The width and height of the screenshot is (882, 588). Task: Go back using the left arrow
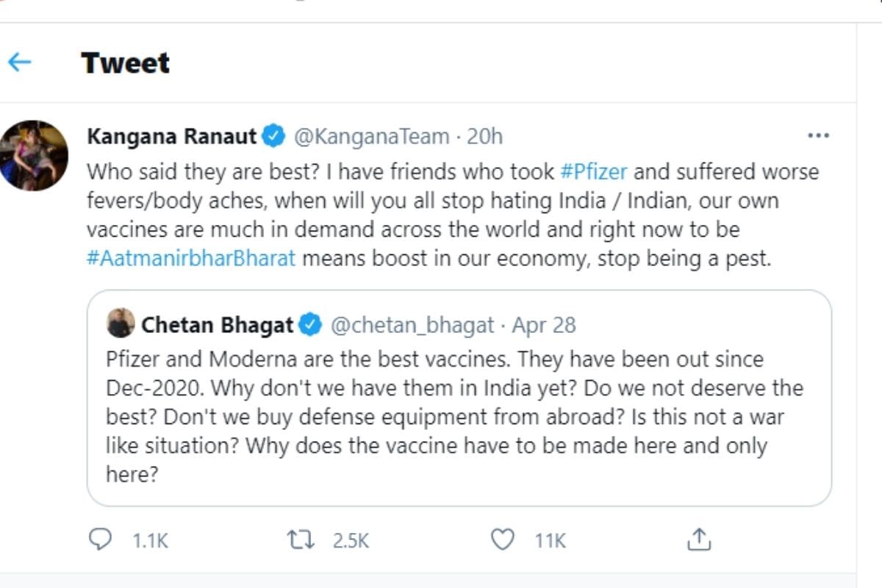19,62
